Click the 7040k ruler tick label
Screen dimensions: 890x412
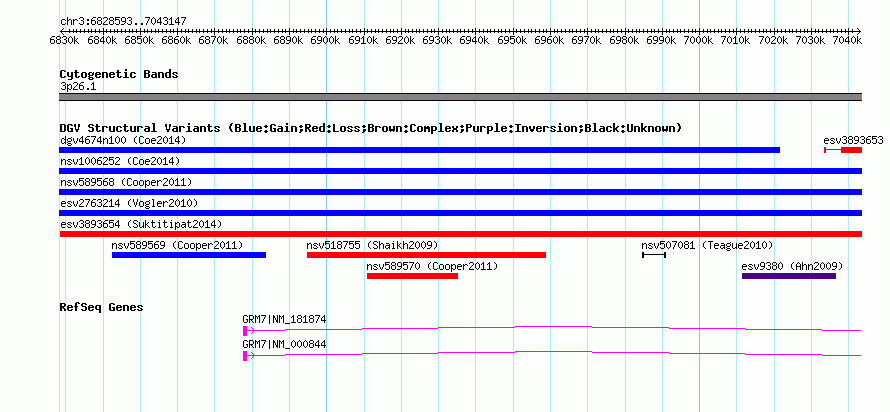849,40
